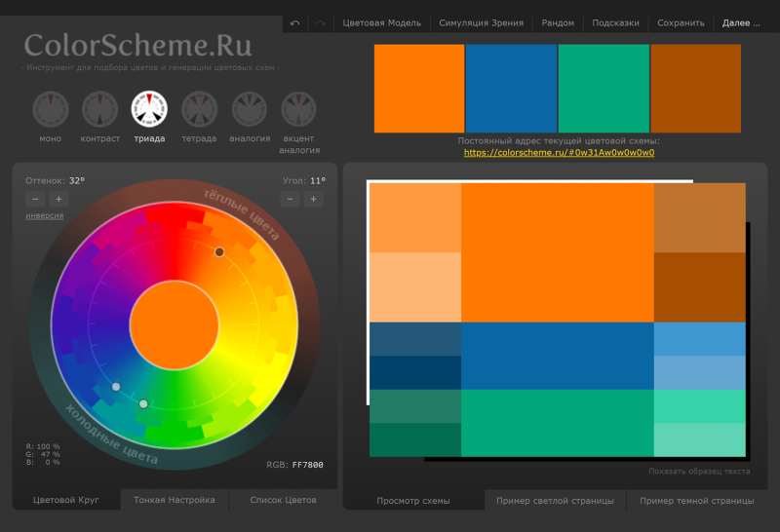Click the light green secondary marker on wheel
Image resolution: width=780 pixels, height=532 pixels.
click(x=143, y=403)
